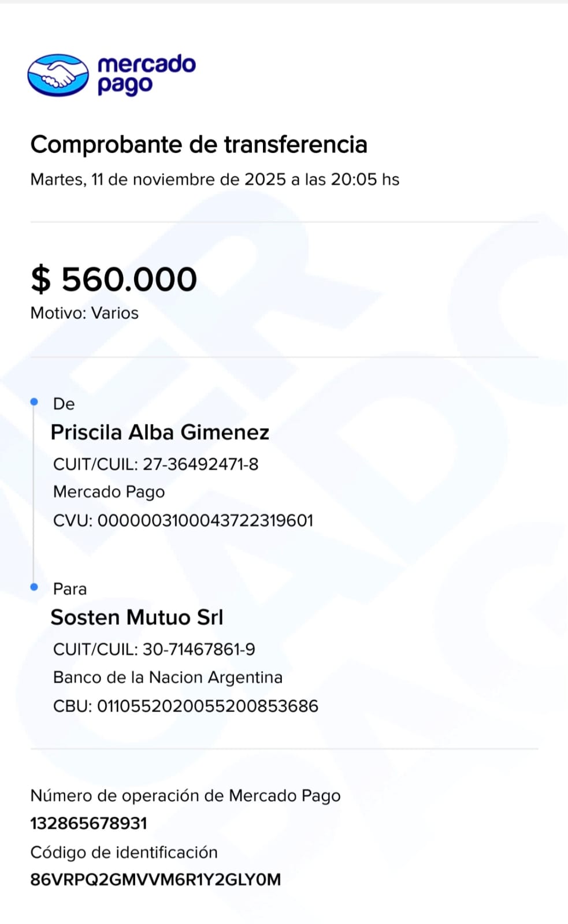Click the blue dot beside "De"
Viewport: 568px width, 924px height.
click(34, 401)
